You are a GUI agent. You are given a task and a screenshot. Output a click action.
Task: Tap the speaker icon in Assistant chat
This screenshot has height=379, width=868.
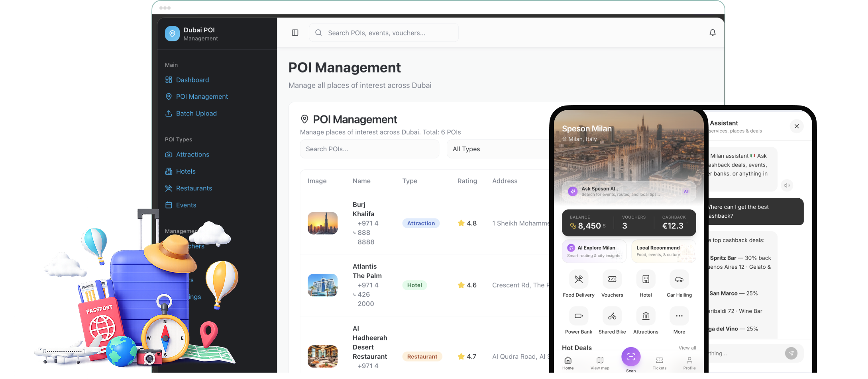point(787,186)
